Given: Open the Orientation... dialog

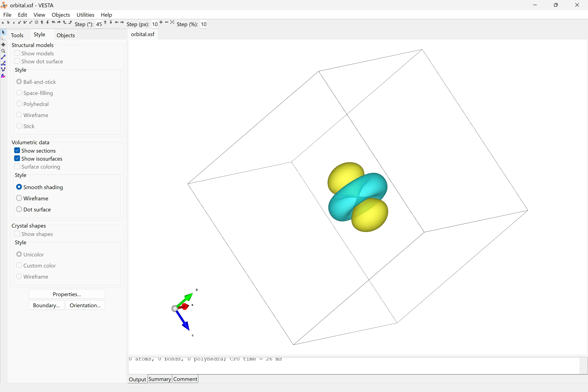Looking at the screenshot, I should click(85, 305).
